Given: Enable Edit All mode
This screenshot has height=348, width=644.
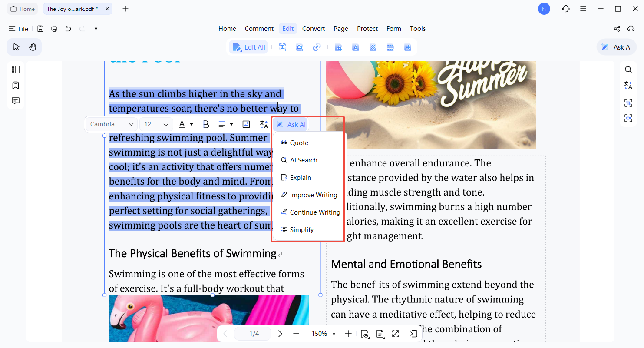Looking at the screenshot, I should pos(248,47).
